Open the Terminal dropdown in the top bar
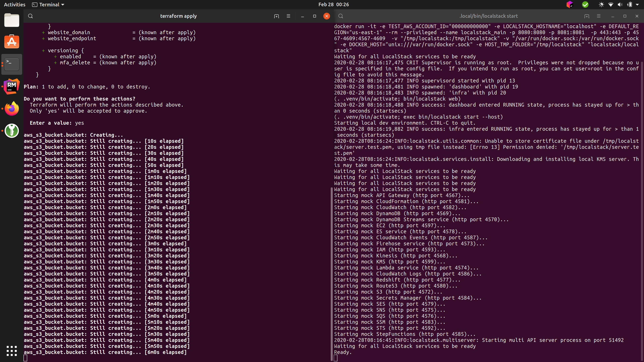The image size is (644, 362). pos(48,5)
